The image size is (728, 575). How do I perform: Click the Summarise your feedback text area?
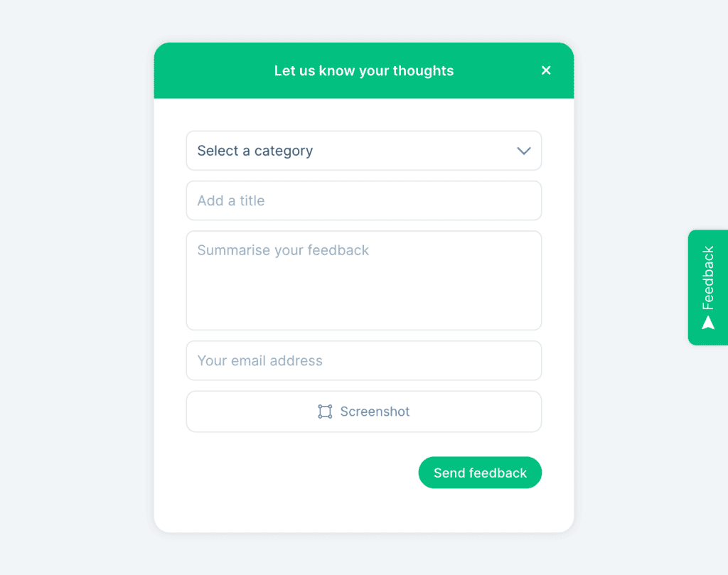(364, 280)
